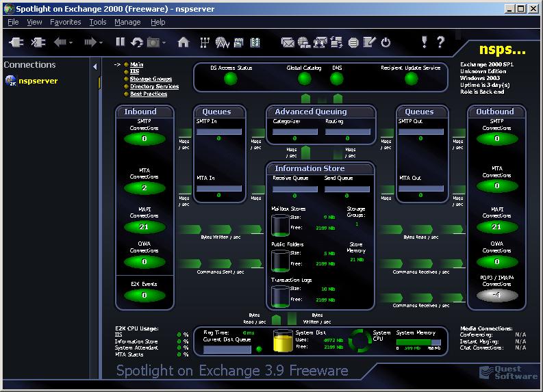The height and width of the screenshot is (392, 543).
Task: Click the Routing queue bar
Action: point(348,132)
